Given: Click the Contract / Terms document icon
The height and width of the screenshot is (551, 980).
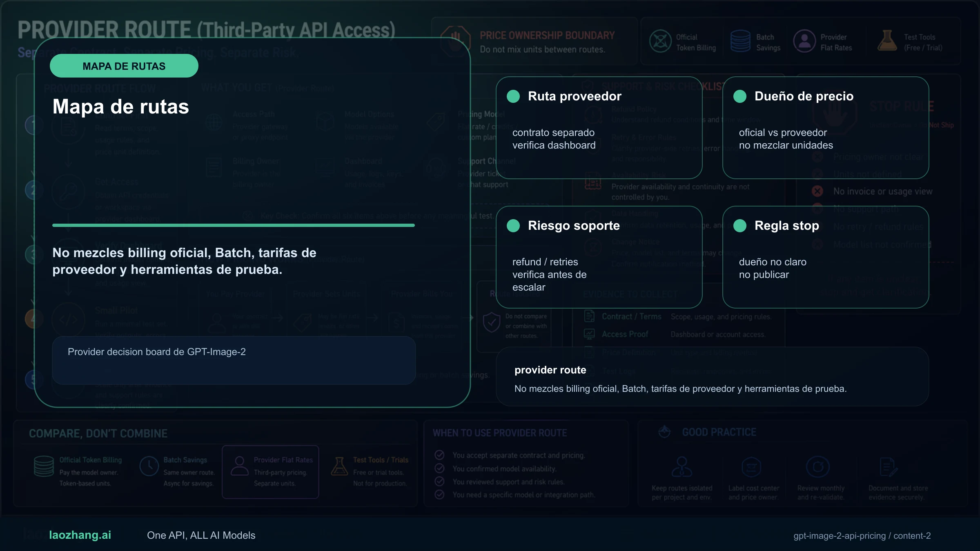Looking at the screenshot, I should (x=589, y=316).
